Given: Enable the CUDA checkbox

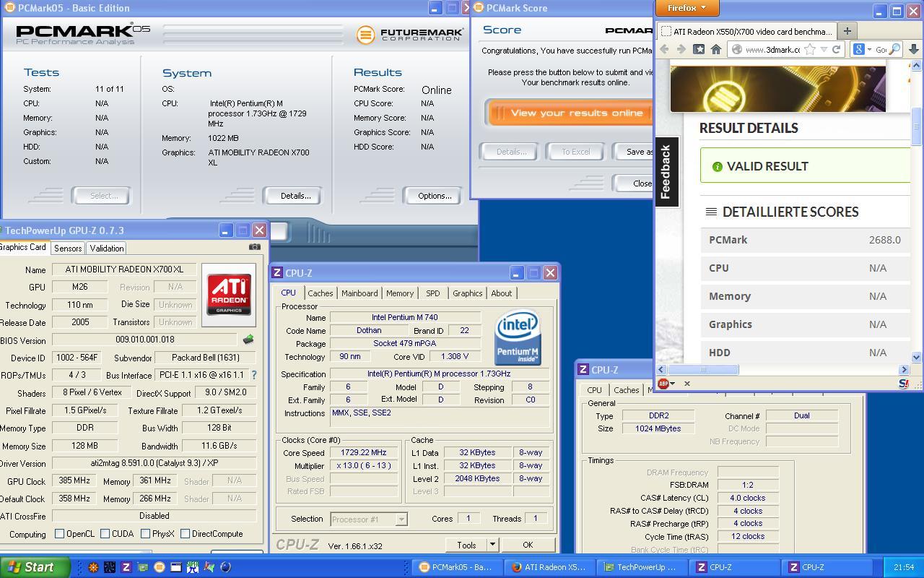Looking at the screenshot, I should 105,534.
